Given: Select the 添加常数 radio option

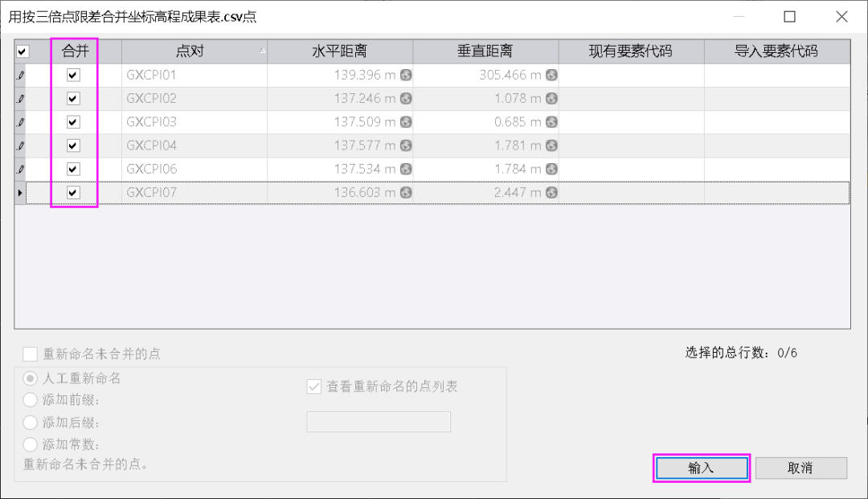Looking at the screenshot, I should (29, 444).
